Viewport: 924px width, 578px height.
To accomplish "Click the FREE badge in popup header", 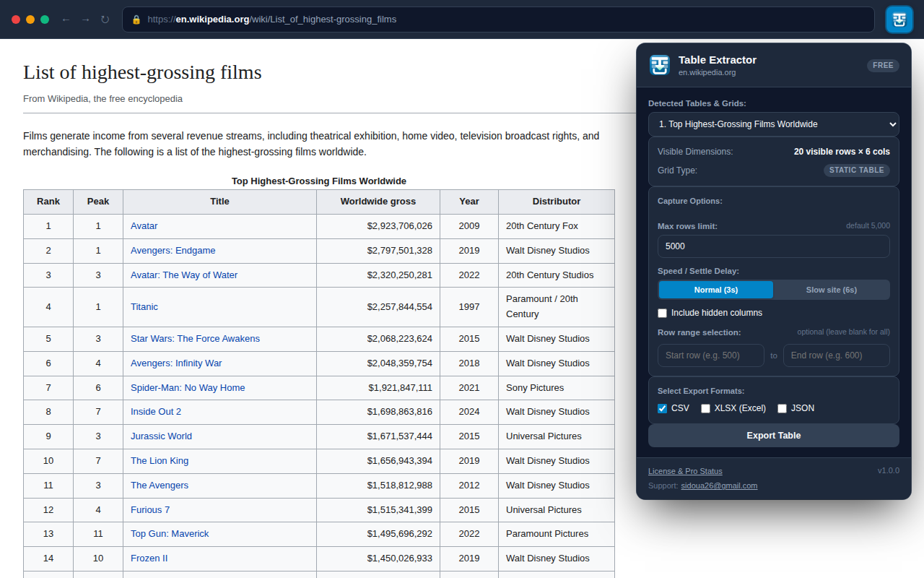I will click(x=883, y=65).
